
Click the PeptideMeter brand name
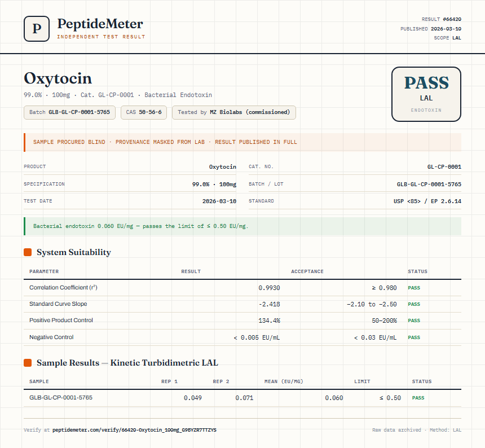pos(100,24)
